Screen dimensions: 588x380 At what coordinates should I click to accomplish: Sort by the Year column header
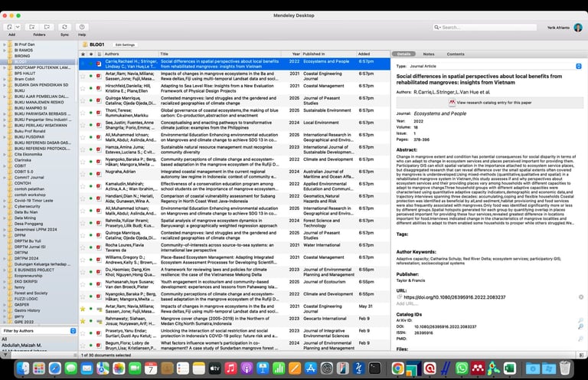292,54
